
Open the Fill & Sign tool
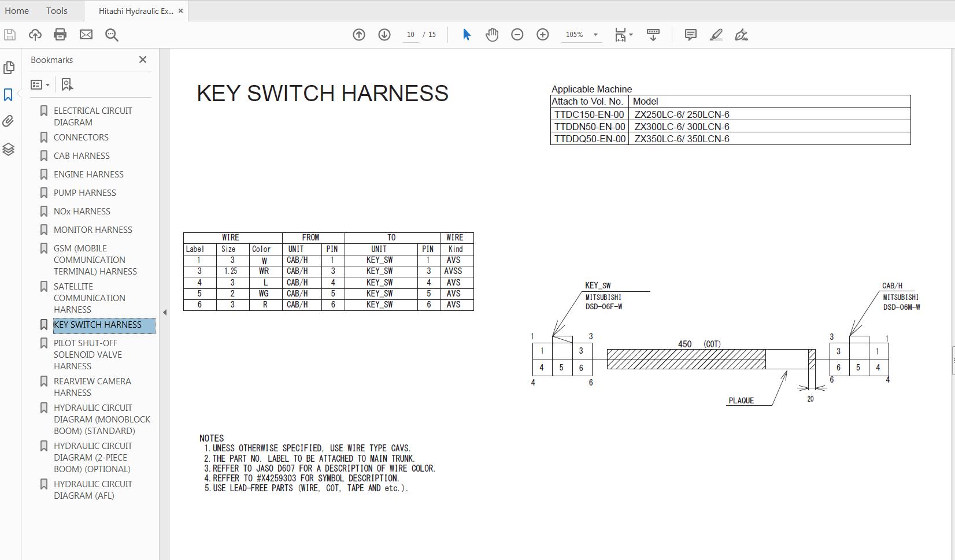click(742, 35)
